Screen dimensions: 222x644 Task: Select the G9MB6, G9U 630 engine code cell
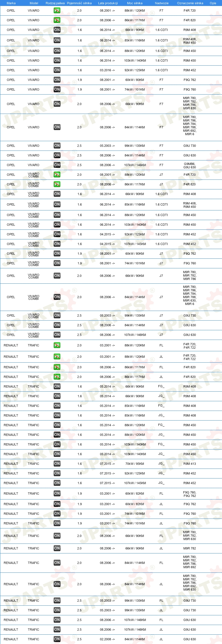(190, 166)
